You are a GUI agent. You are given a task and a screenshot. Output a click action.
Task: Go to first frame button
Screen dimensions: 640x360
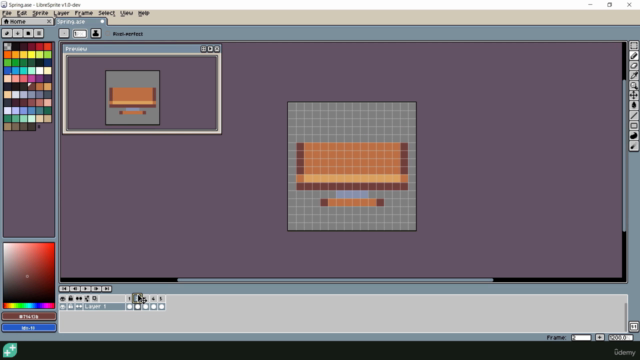point(64,289)
